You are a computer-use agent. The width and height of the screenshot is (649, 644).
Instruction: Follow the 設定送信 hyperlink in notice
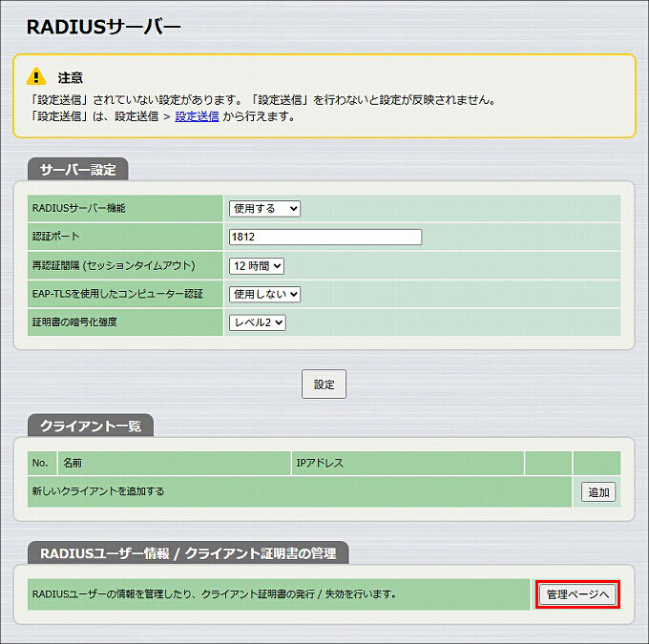click(197, 116)
